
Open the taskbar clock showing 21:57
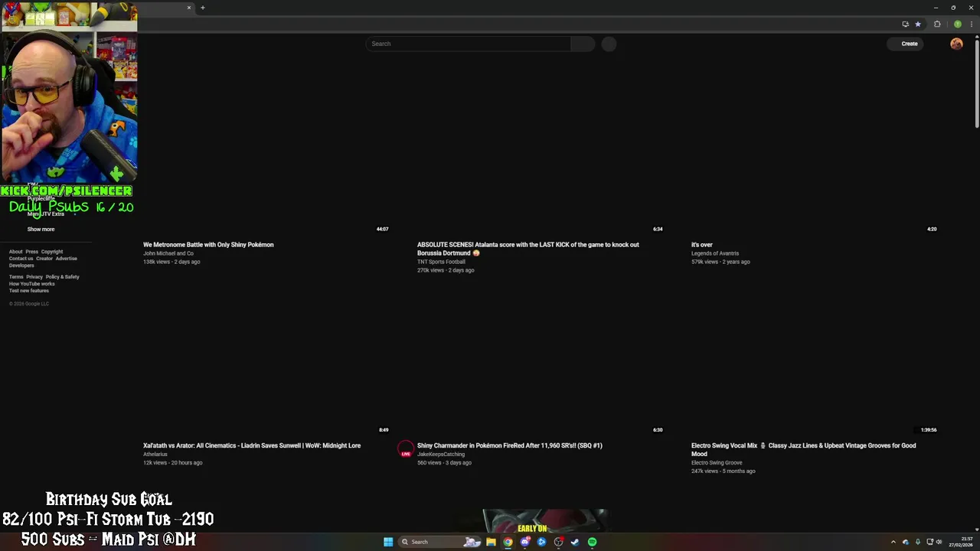pyautogui.click(x=961, y=542)
